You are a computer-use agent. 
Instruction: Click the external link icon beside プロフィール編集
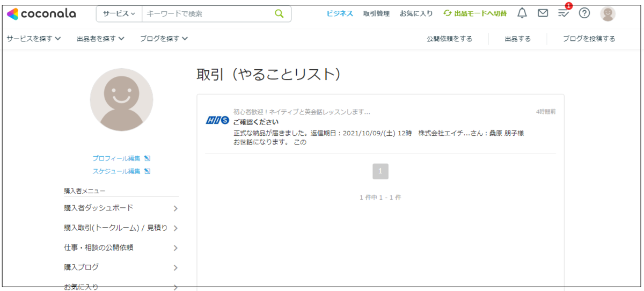[148, 158]
